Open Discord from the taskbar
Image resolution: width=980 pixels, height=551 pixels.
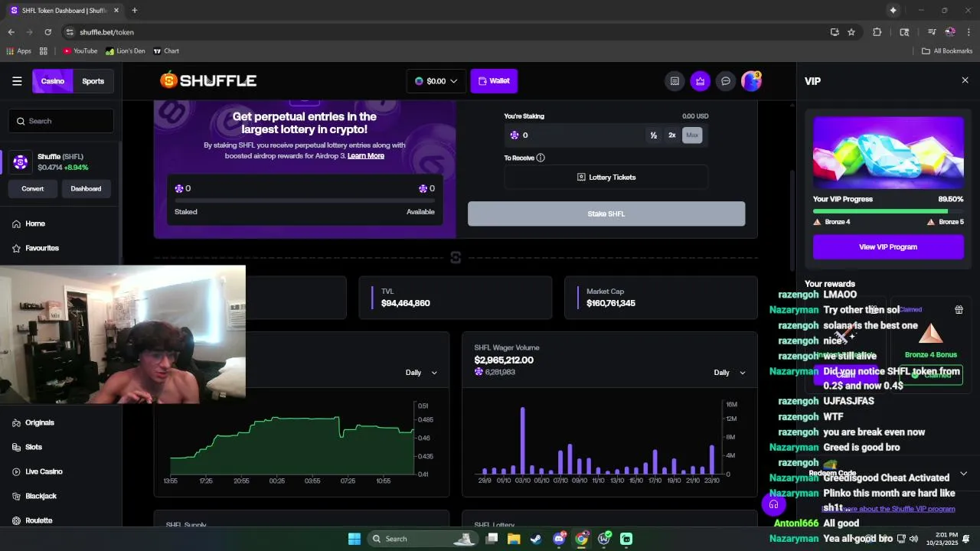tap(560, 539)
